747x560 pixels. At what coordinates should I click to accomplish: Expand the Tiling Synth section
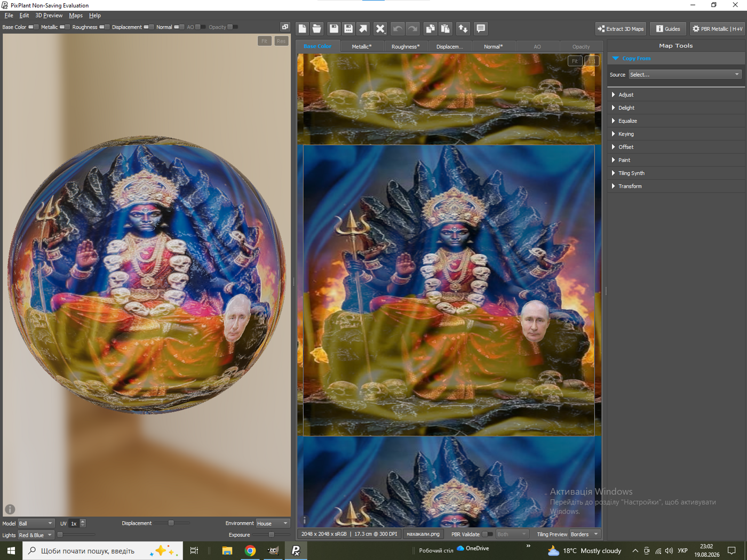(676, 173)
